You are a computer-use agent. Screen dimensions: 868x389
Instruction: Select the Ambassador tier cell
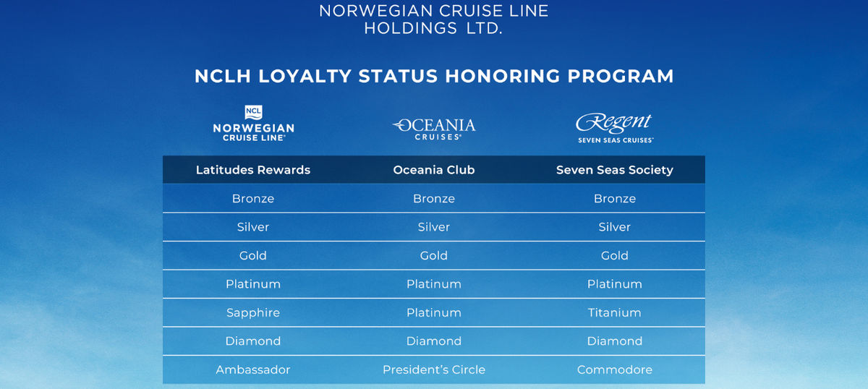pos(253,369)
